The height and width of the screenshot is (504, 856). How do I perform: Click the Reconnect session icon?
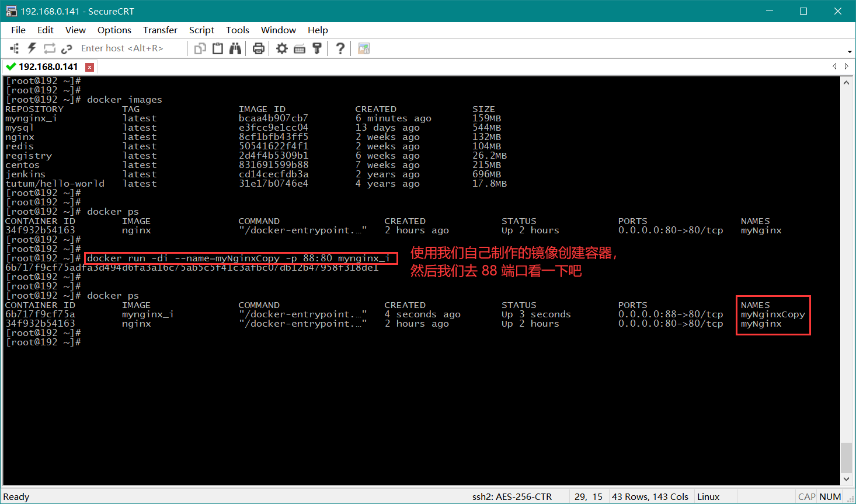tap(49, 48)
